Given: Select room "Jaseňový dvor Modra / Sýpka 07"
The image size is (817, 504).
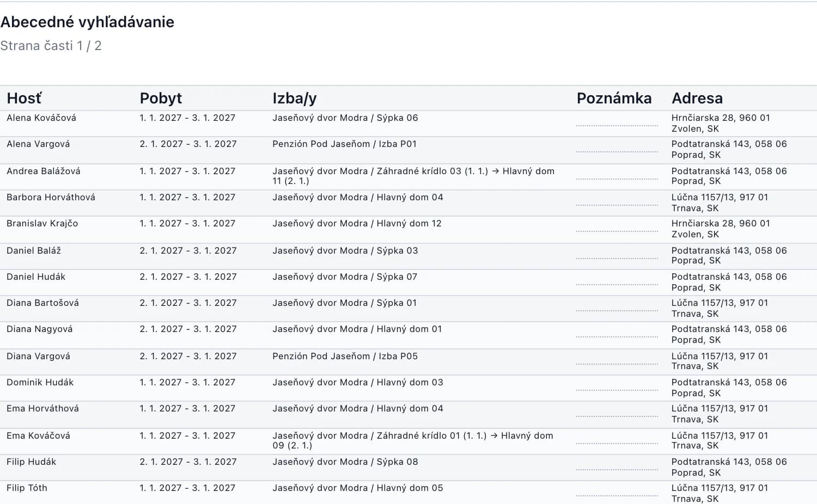Looking at the screenshot, I should pos(345,276).
